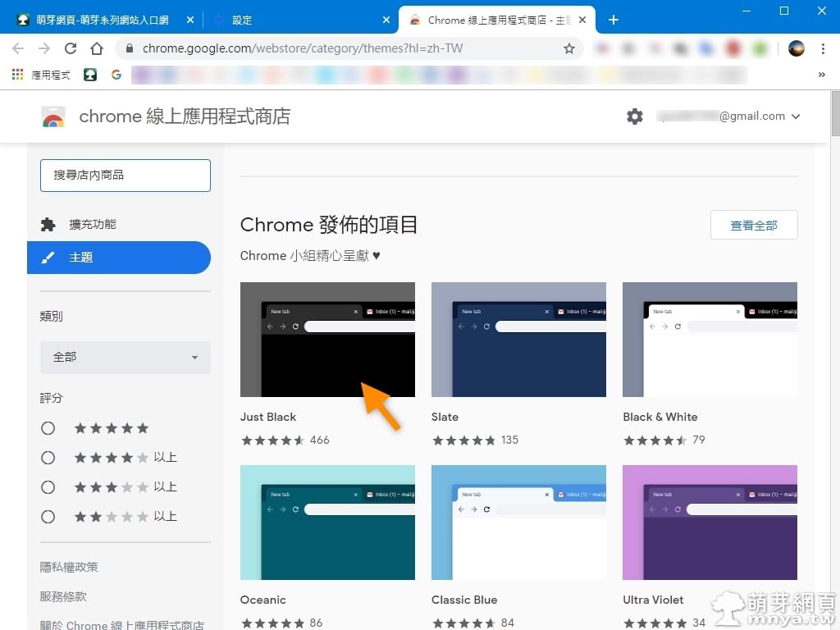
Task: Expand the bookmarks bar overflow chevron
Action: click(822, 75)
